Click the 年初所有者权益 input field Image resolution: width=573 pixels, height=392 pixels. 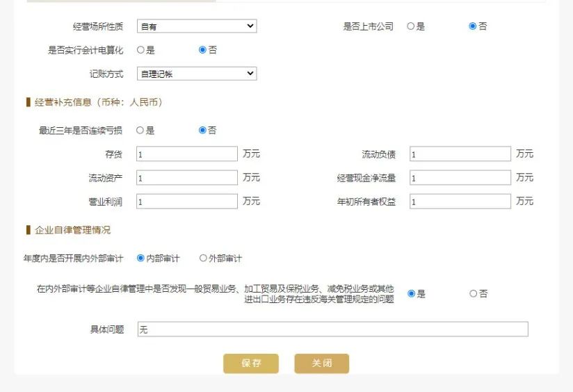(460, 202)
